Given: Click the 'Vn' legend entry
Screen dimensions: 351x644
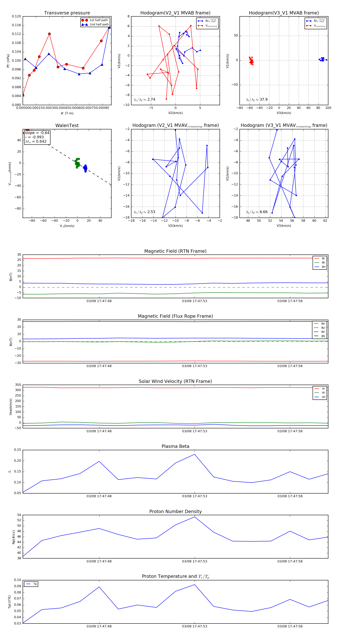Looking at the screenshot, I should pyautogui.click(x=320, y=397).
